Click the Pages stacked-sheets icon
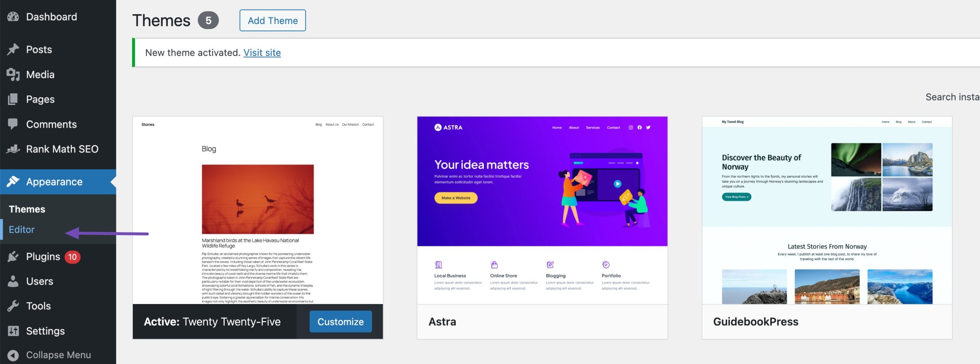Viewport: 980px width, 364px height. tap(13, 99)
